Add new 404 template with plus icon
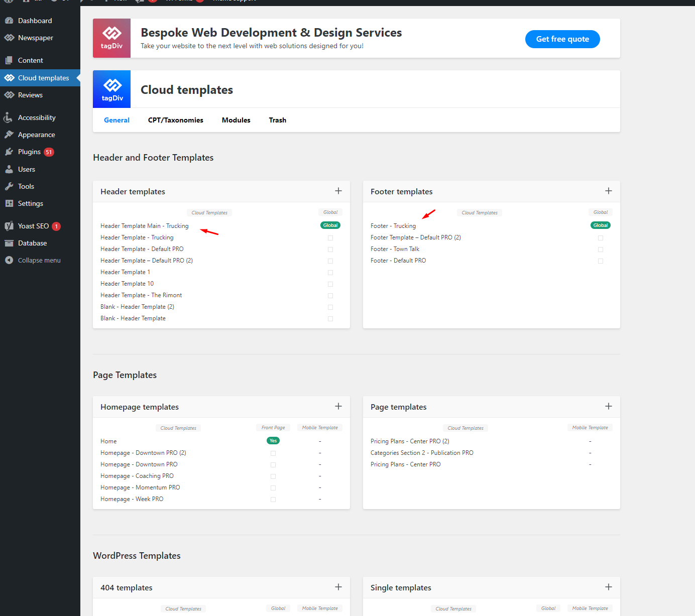This screenshot has height=616, width=695. click(x=338, y=587)
